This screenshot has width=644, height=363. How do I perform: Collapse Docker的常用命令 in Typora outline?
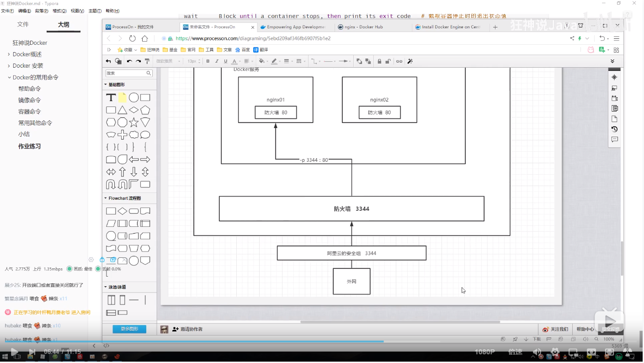[9, 78]
